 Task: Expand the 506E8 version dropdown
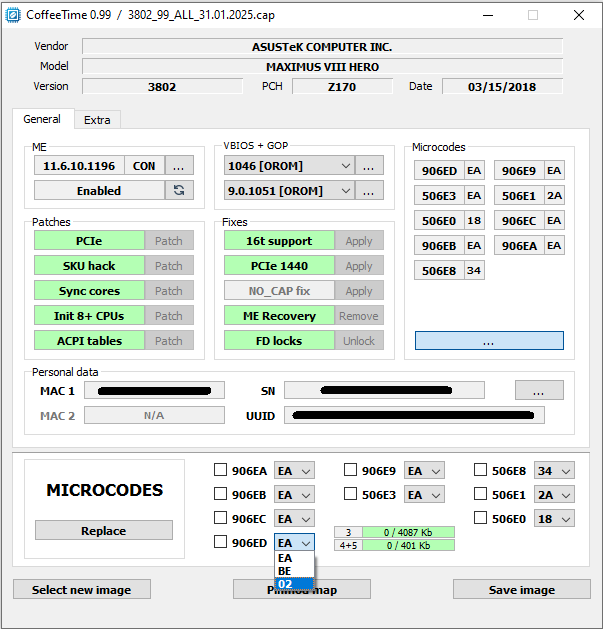click(554, 471)
